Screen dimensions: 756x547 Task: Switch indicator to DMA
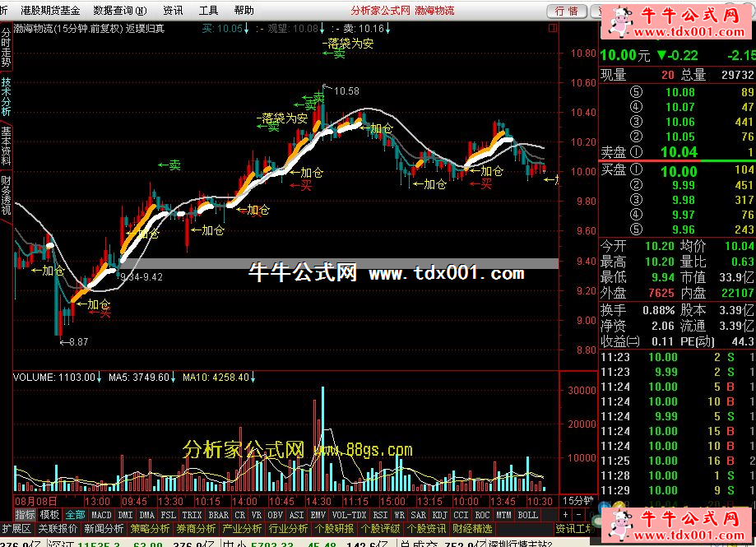pos(147,515)
